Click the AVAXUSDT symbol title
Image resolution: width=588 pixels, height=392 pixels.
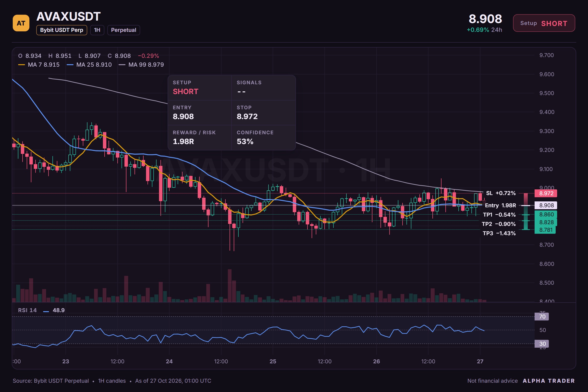pyautogui.click(x=69, y=16)
